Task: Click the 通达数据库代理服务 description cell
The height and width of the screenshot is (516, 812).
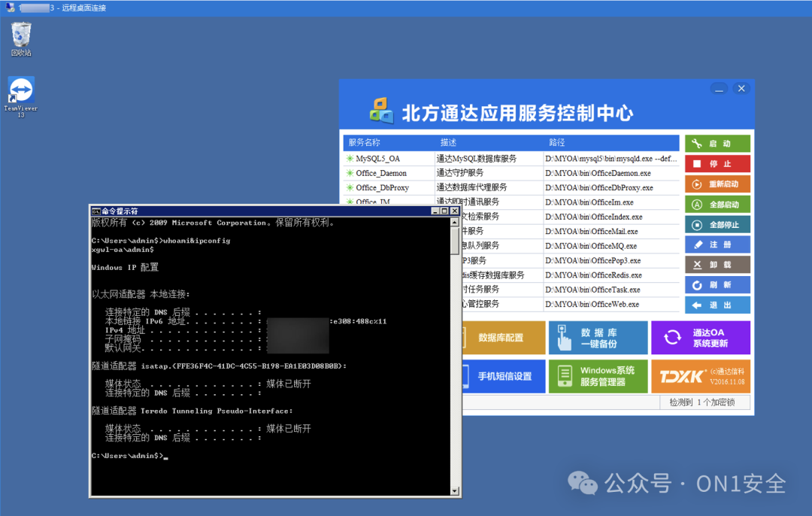Action: coord(471,187)
